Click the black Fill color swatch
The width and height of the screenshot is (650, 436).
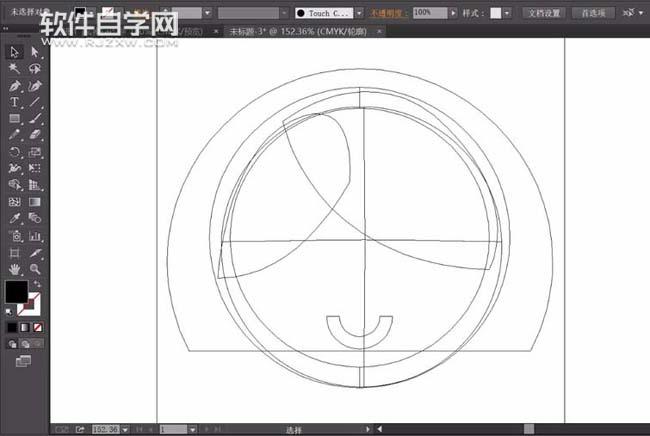pos(17,292)
